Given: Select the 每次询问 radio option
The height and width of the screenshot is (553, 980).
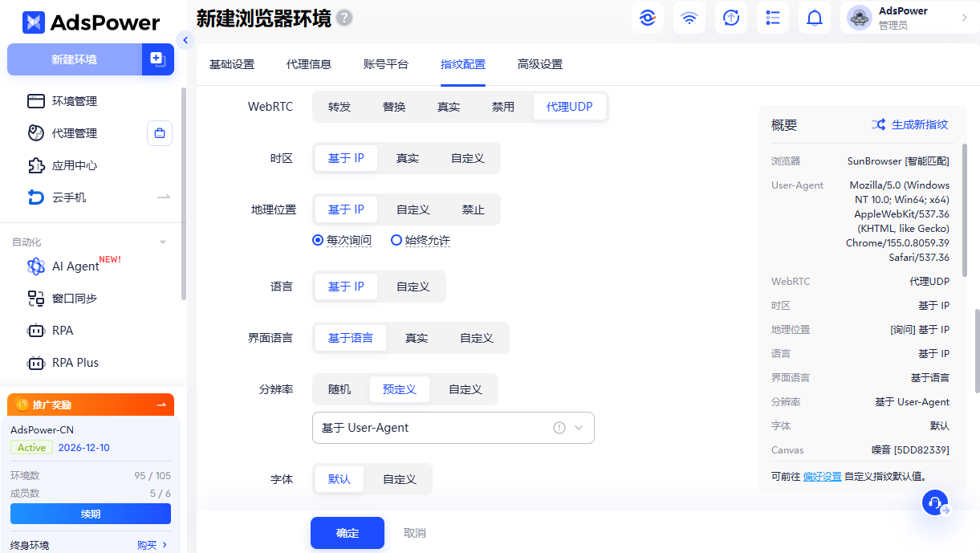Looking at the screenshot, I should click(x=342, y=240).
